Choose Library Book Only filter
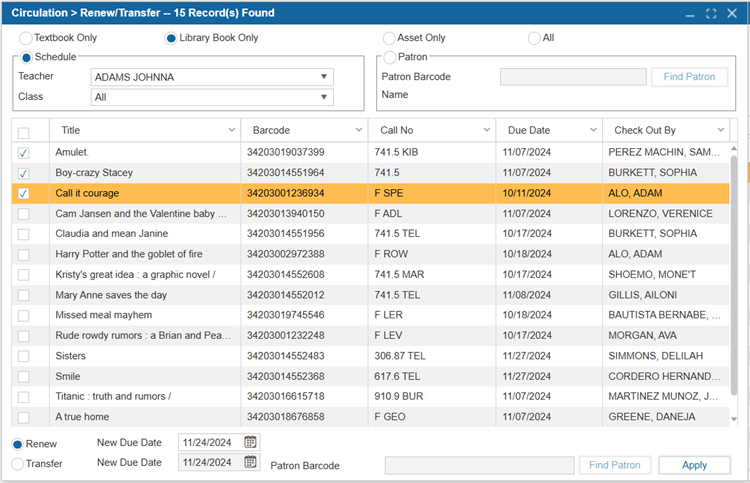This screenshot has height=483, width=750. 171,38
